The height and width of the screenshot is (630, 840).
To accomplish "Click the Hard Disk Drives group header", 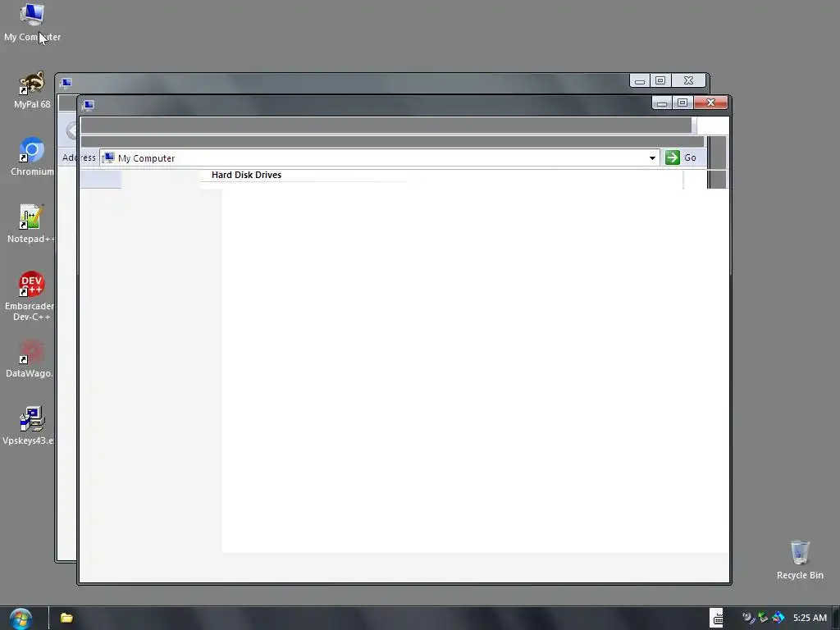I will coord(246,175).
